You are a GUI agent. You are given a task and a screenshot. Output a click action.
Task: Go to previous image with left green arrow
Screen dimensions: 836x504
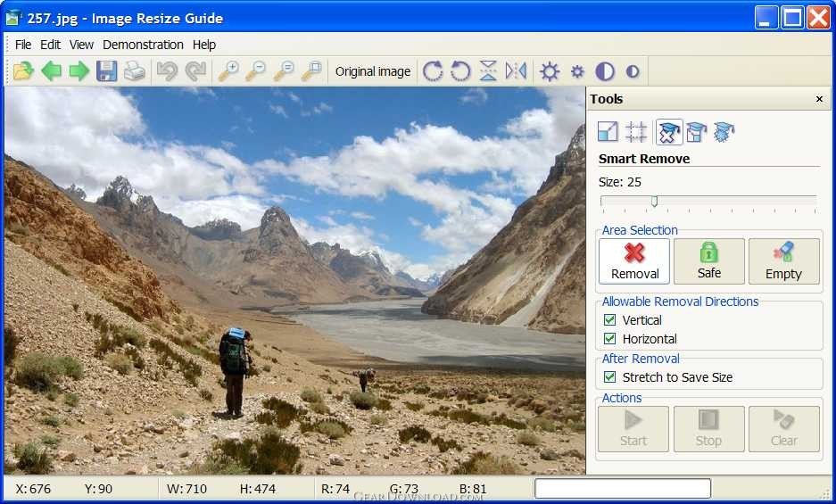pyautogui.click(x=52, y=71)
